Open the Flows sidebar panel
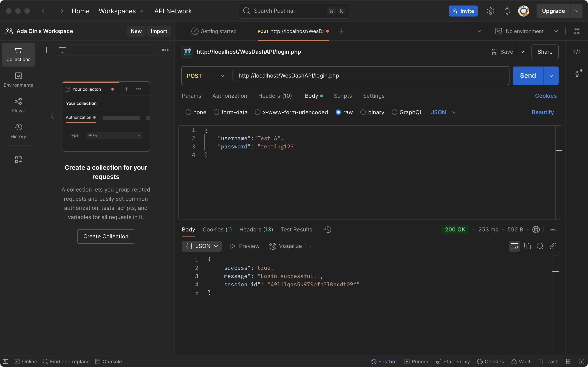Viewport: 588px width, 367px height. pos(18,105)
